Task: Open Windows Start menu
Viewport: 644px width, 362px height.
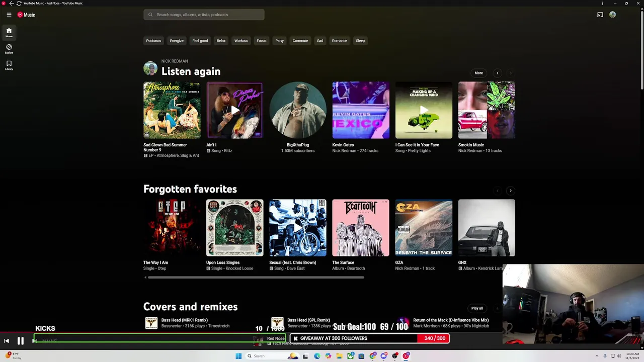Action: point(238,356)
